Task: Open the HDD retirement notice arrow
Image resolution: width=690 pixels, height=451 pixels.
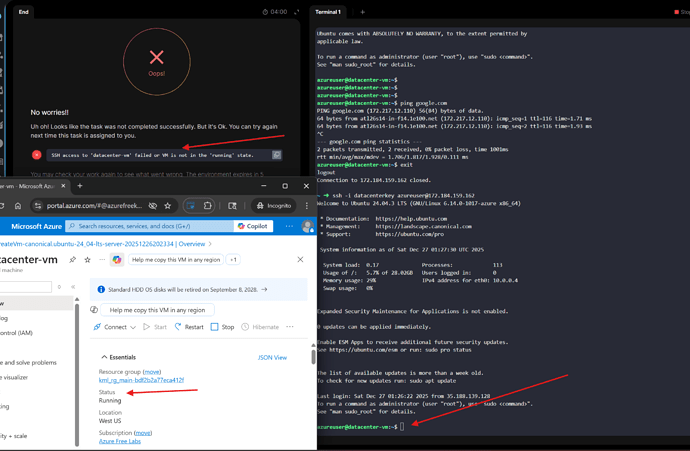Action: 264,290
